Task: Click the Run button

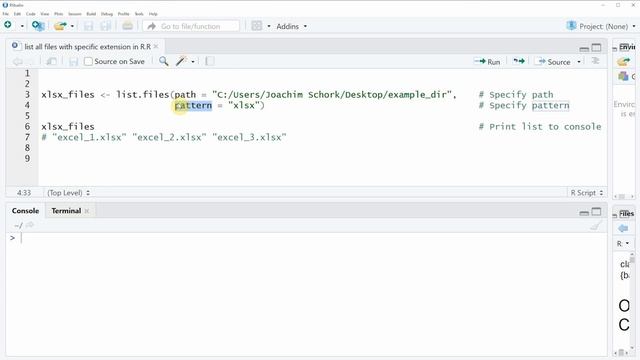Action: click(487, 62)
